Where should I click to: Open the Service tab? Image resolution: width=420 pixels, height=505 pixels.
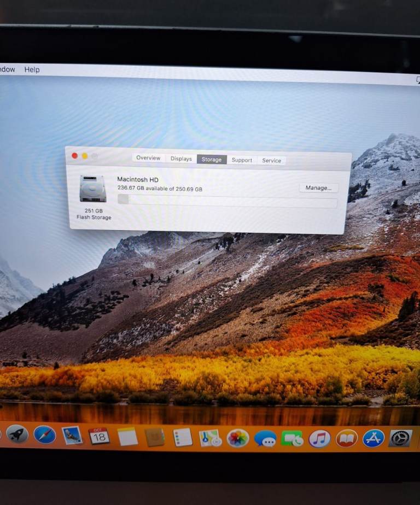271,160
